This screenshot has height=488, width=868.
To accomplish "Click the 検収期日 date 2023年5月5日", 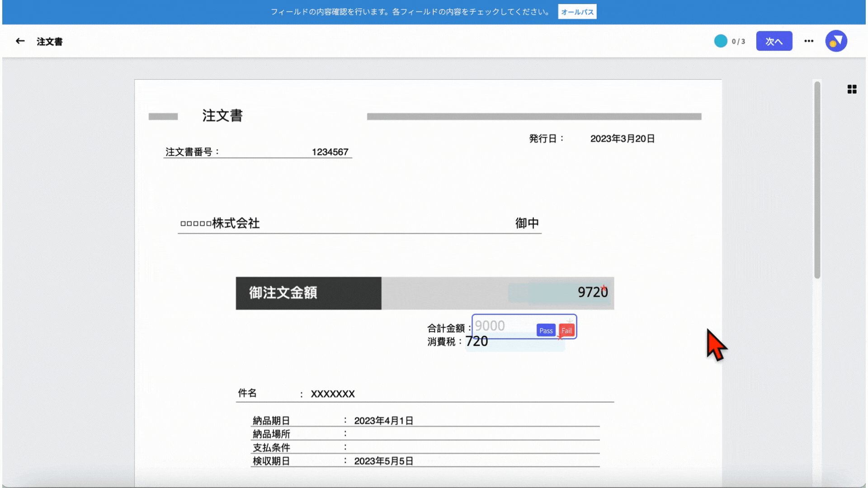I will 384,461.
